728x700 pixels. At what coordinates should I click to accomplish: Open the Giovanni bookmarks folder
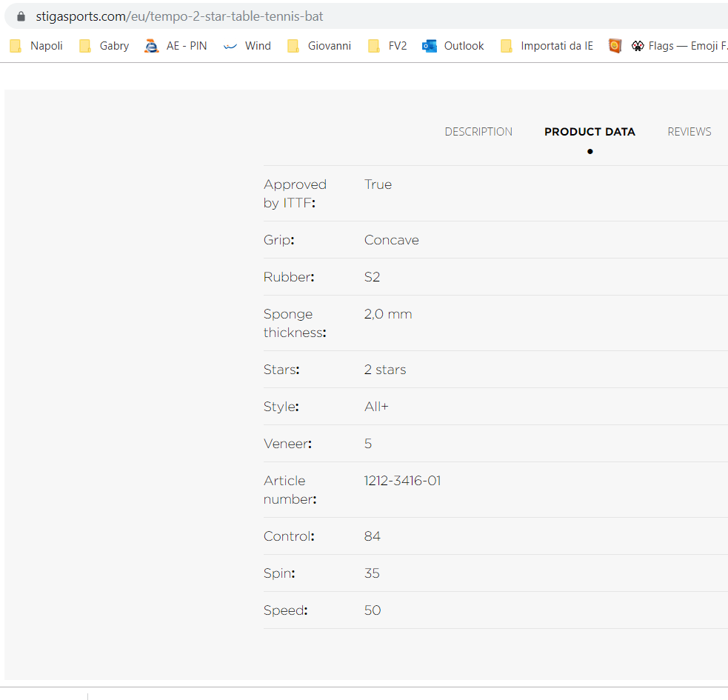[319, 46]
